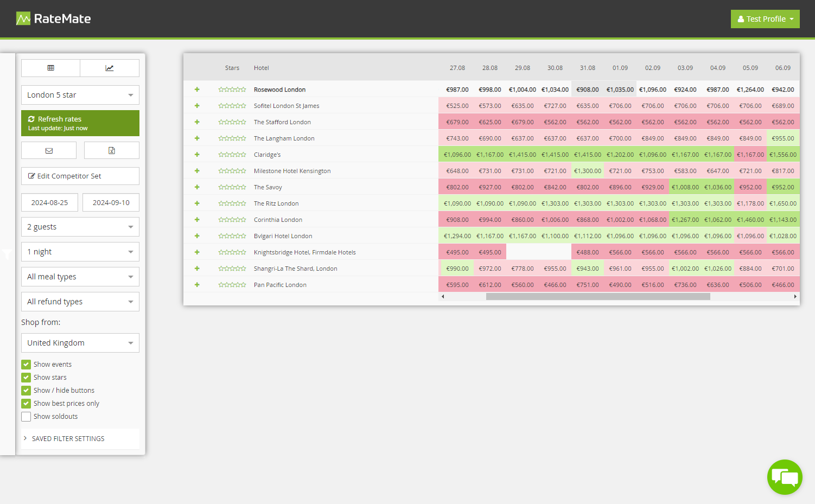Click The Ritz London €1,650.00 rate
This screenshot has width=815, height=504.
[783, 203]
